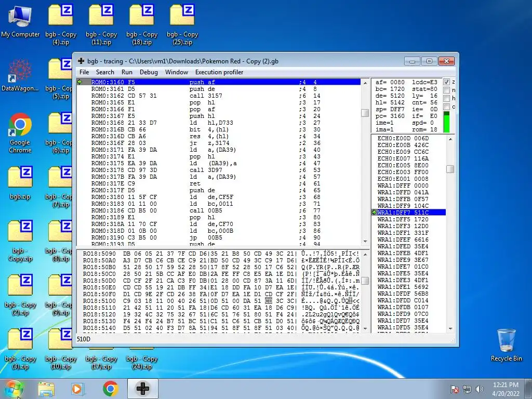Open the Debug menu
Screen dimensions: 532x399
149,72
